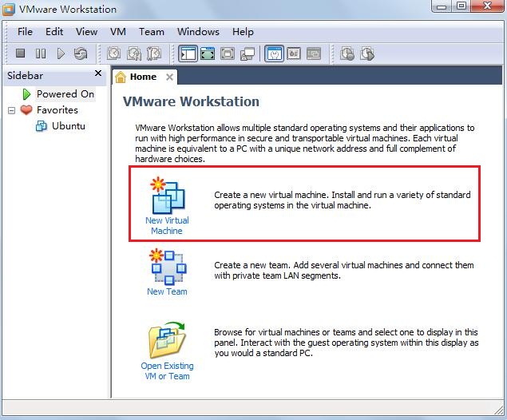
Task: Maximize the VMware Workstation window
Action: click(x=461, y=6)
